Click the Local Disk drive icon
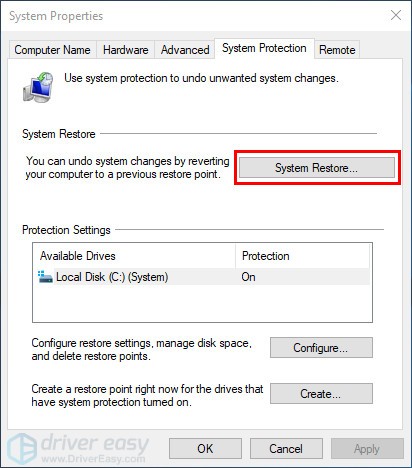The image size is (412, 468). click(45, 277)
